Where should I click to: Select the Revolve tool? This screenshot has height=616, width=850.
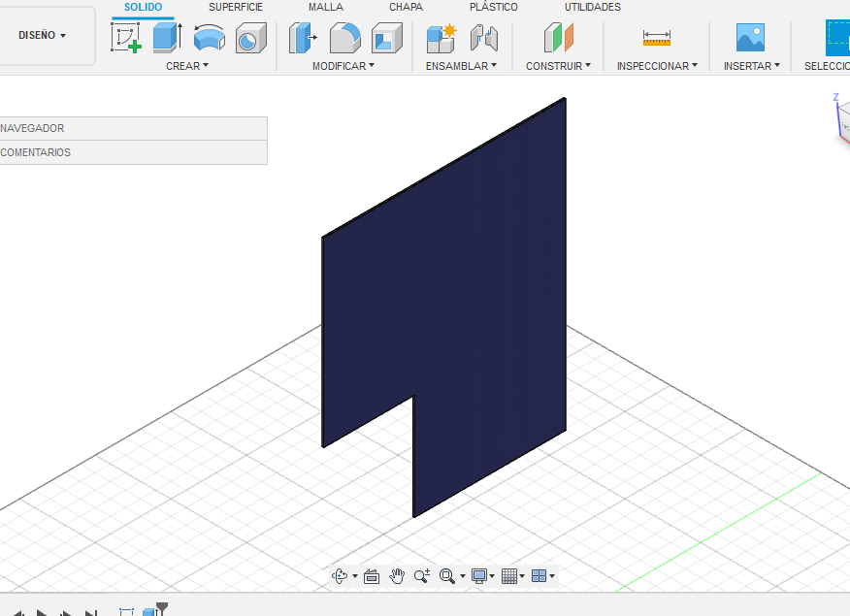(210, 38)
